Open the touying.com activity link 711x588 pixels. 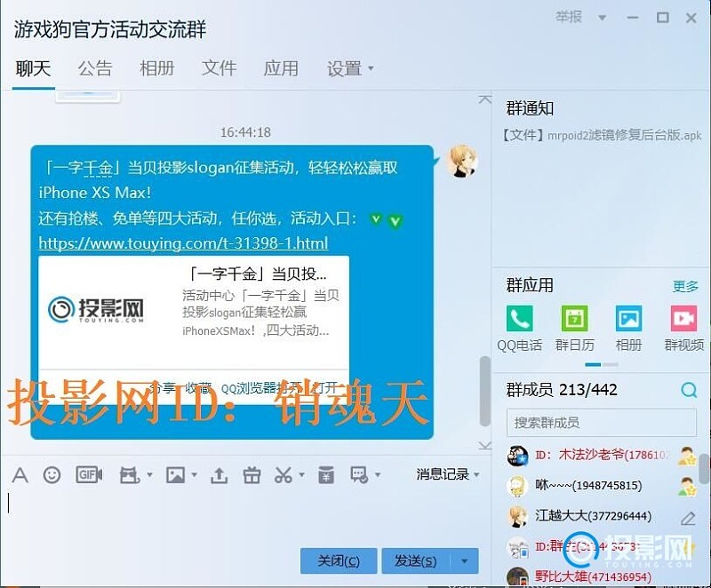click(183, 242)
